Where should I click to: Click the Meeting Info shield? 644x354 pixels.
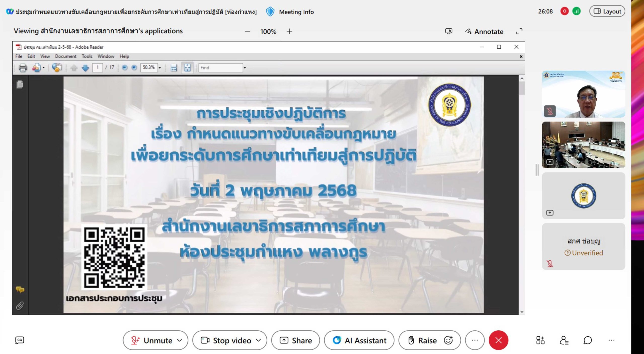click(270, 12)
